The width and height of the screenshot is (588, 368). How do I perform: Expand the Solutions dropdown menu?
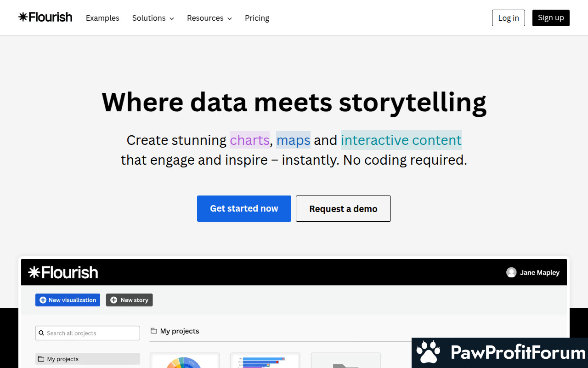pos(153,18)
